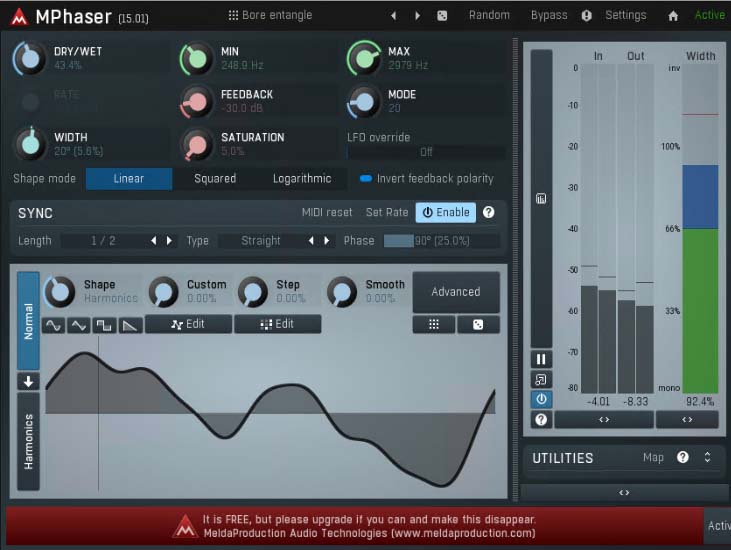Collapse UTILITIES with up-down arrows
The width and height of the screenshot is (731, 550).
pyautogui.click(x=707, y=457)
